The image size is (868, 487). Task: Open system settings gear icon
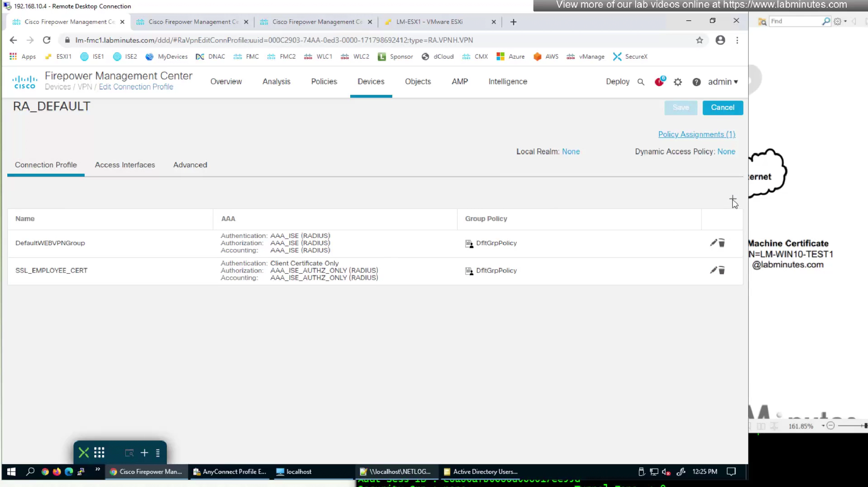pyautogui.click(x=678, y=82)
